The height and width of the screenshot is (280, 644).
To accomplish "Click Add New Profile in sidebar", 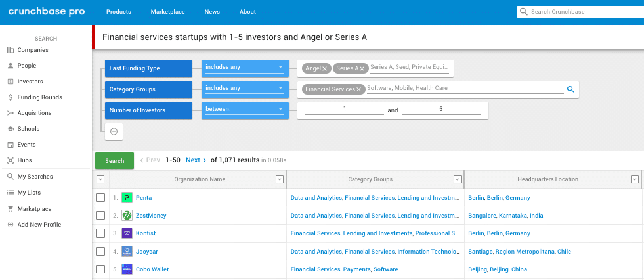I will click(x=34, y=225).
